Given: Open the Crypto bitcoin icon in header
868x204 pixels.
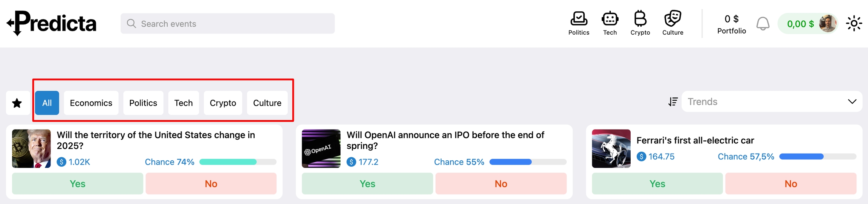Looking at the screenshot, I should pos(640,19).
